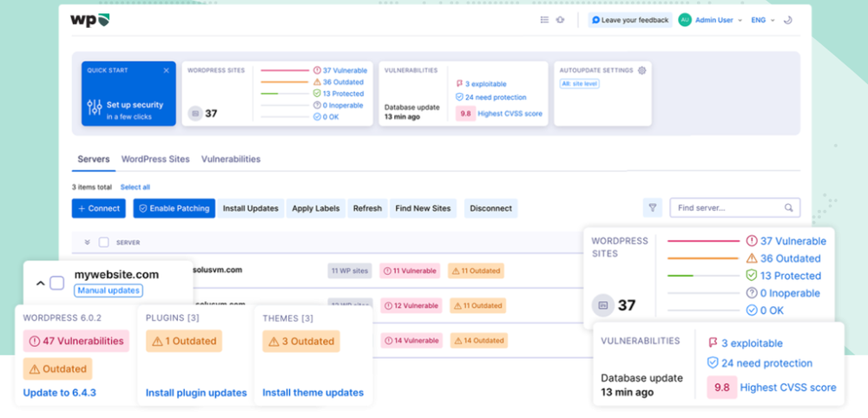This screenshot has width=868, height=418.
Task: Open the server filter funnel icon
Action: coord(653,208)
